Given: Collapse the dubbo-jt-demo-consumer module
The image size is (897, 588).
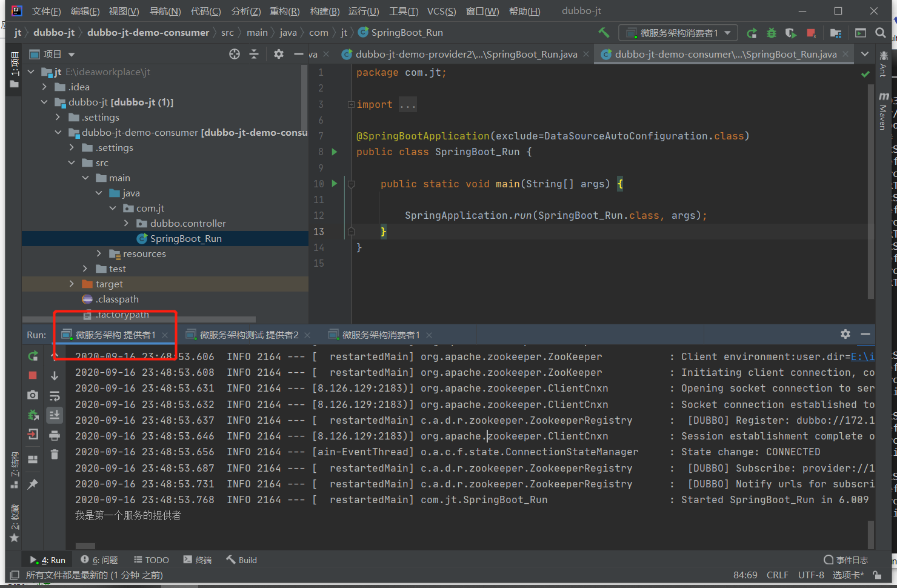Looking at the screenshot, I should [x=58, y=132].
